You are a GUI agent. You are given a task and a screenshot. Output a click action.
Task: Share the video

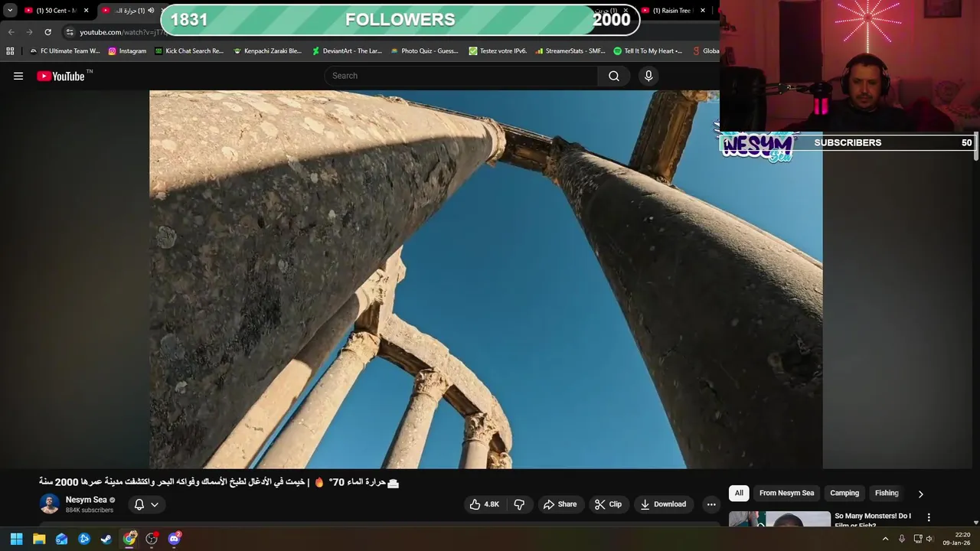point(560,504)
